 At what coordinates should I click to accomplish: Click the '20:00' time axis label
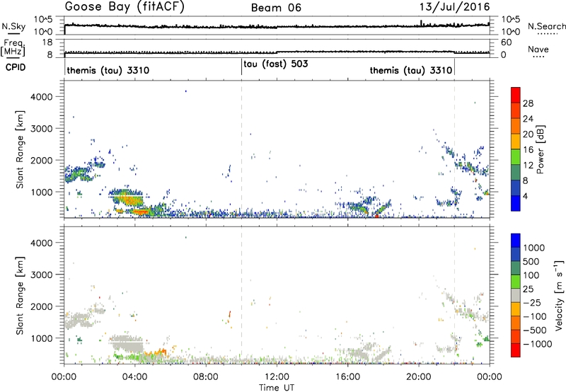419,377
